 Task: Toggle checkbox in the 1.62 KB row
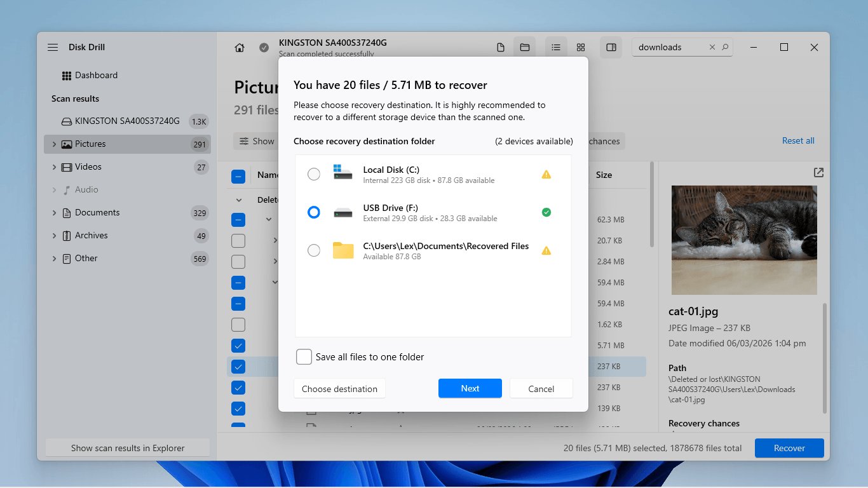click(238, 325)
